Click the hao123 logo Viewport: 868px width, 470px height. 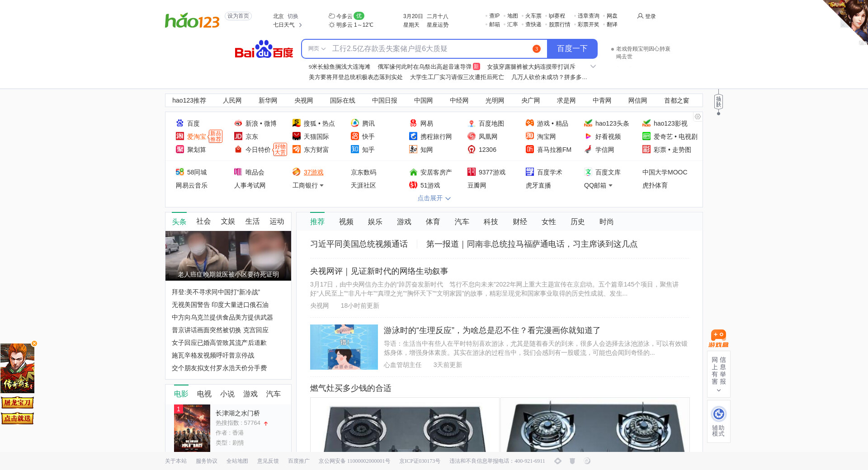[x=192, y=20]
